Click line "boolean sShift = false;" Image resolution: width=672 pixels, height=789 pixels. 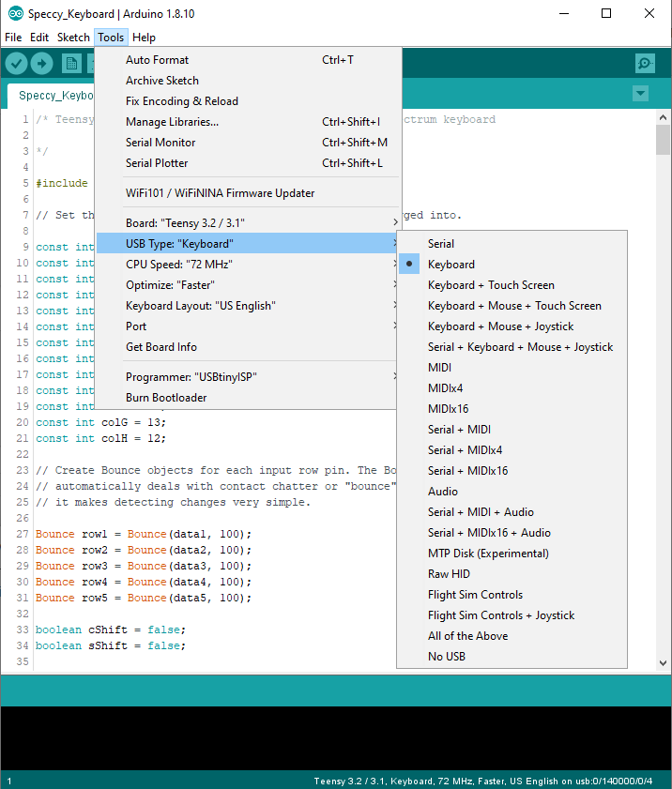110,645
